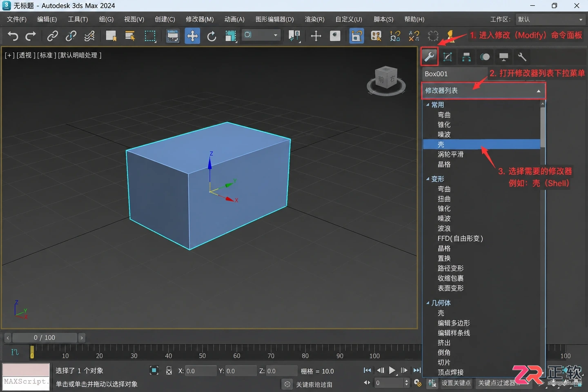The height and width of the screenshot is (392, 588).
Task: Open the Motion command panel tab
Action: tap(485, 57)
